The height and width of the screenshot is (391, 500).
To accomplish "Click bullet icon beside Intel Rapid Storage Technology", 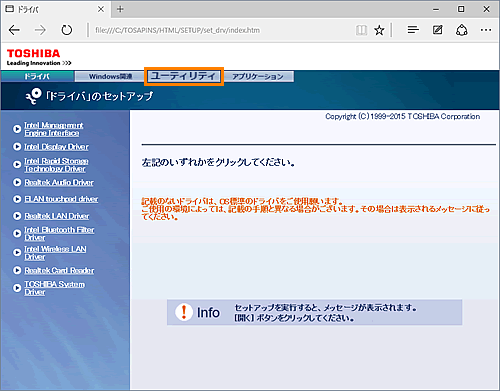I will pos(17,165).
